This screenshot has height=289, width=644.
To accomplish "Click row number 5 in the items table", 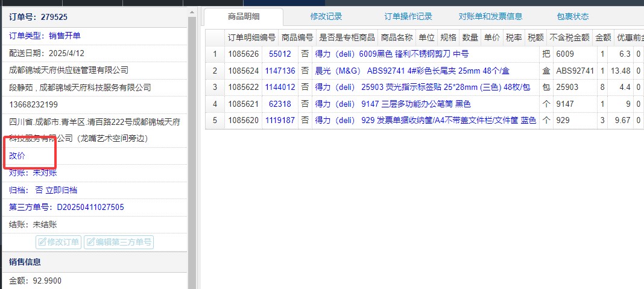I will click(215, 121).
